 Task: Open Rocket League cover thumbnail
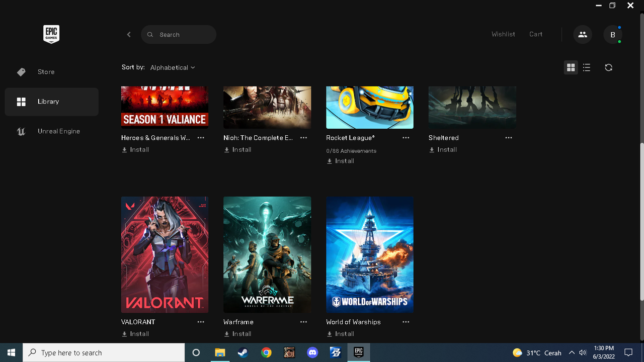pos(370,107)
